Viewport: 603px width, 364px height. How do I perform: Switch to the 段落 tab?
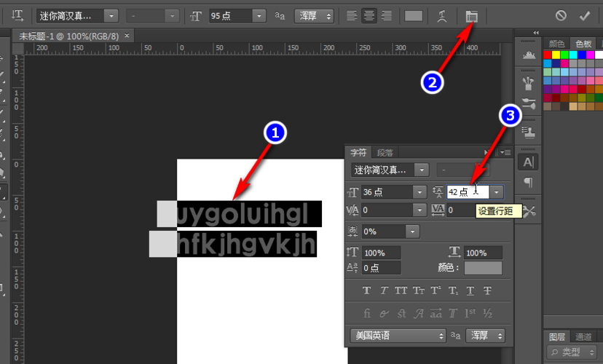tap(385, 153)
